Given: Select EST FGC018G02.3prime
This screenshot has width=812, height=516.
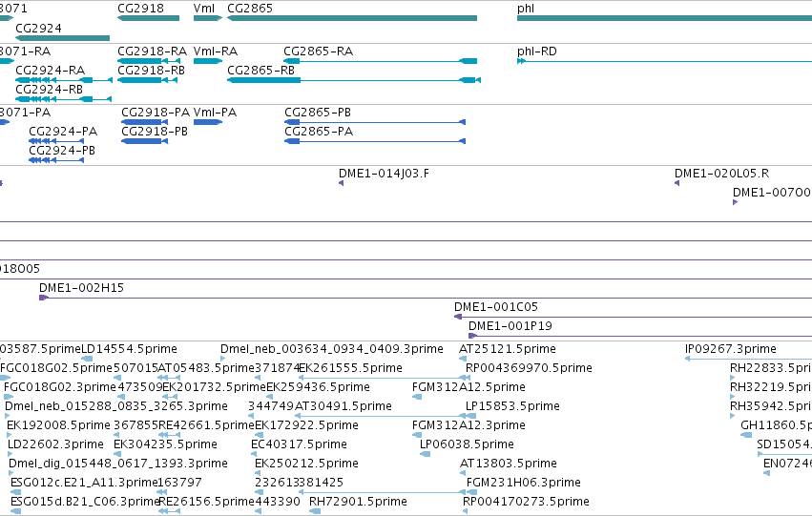Looking at the screenshot, I should [x=59, y=387].
